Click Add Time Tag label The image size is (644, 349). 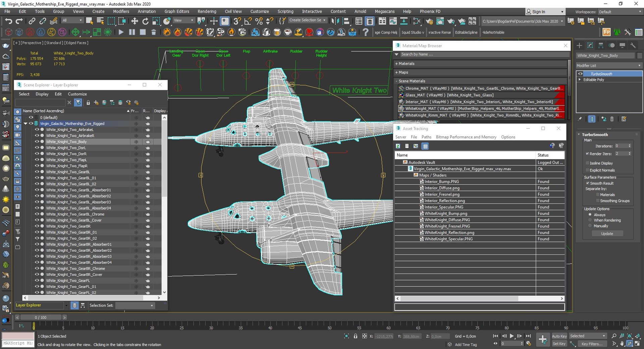click(466, 344)
